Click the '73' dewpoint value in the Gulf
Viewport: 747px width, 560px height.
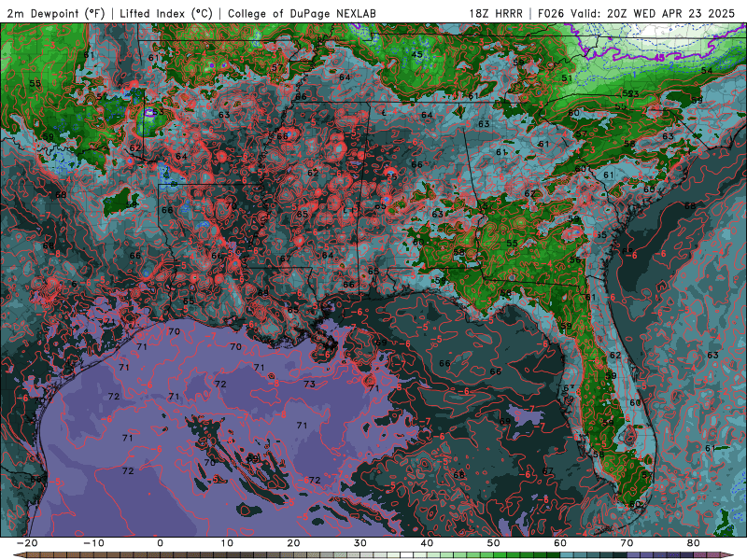310,384
